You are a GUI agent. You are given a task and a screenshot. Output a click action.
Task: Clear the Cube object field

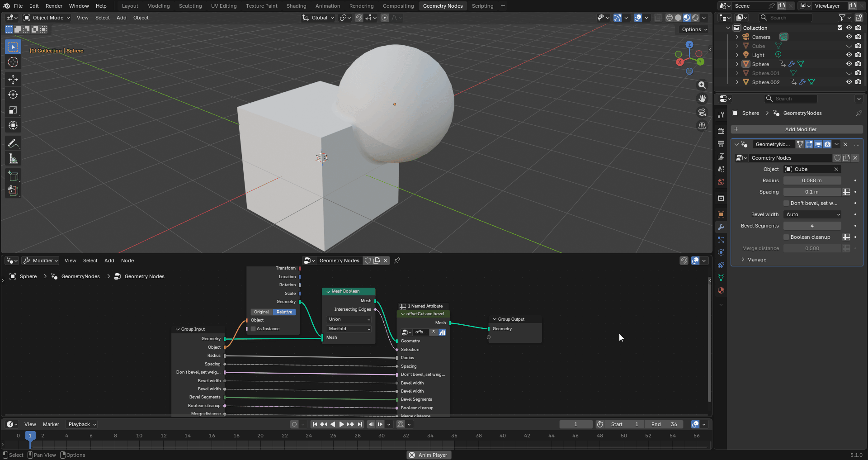[836, 169]
